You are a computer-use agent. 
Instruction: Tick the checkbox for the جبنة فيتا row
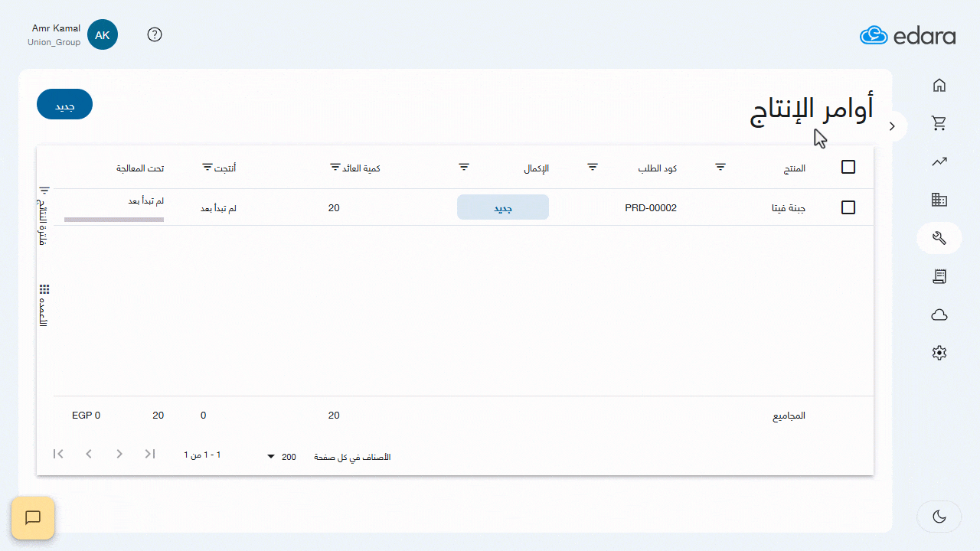click(848, 207)
